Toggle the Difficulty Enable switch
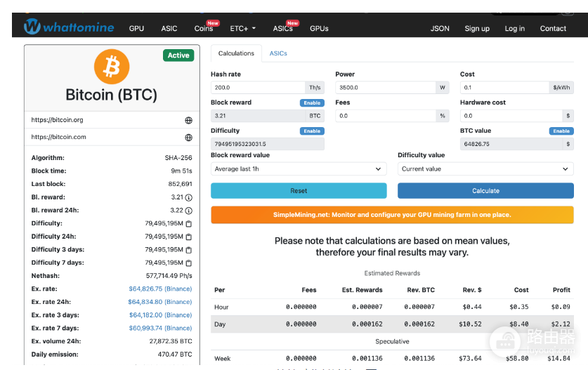 312,131
